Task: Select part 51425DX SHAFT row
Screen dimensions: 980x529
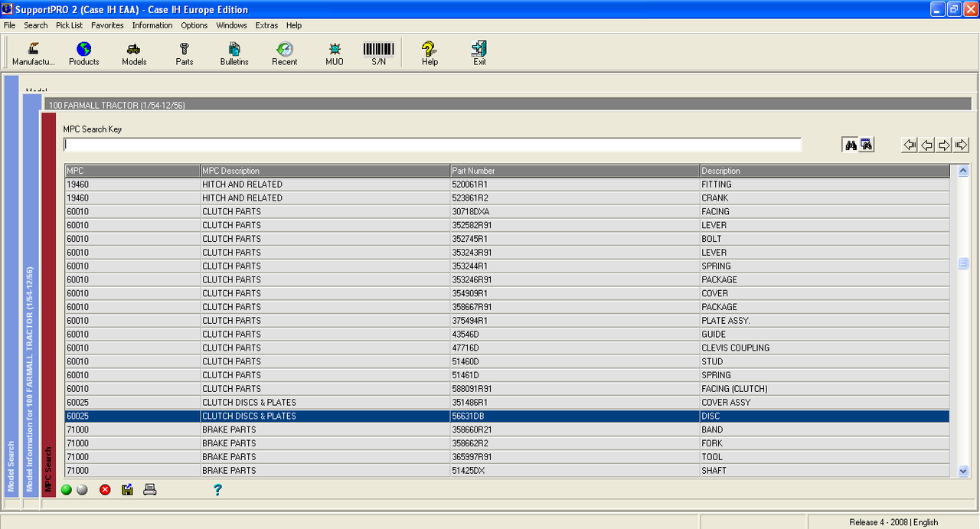Action: tap(507, 471)
